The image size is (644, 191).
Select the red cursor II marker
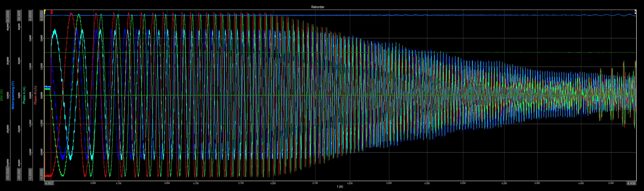pyautogui.click(x=52, y=12)
